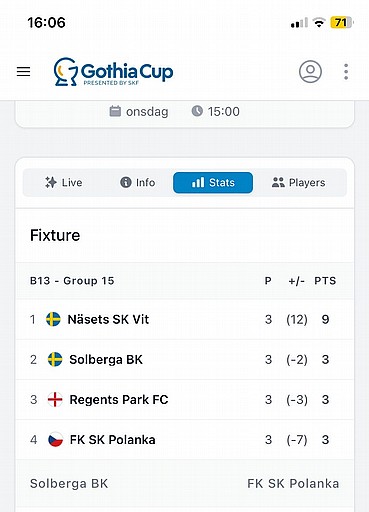This screenshot has width=369, height=512.
Task: Open the Näsets SK Vit team link
Action: click(x=108, y=319)
